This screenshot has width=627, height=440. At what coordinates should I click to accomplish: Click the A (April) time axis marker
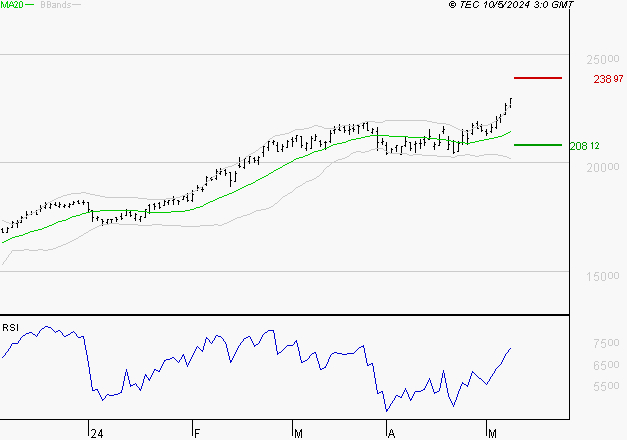pos(391,434)
